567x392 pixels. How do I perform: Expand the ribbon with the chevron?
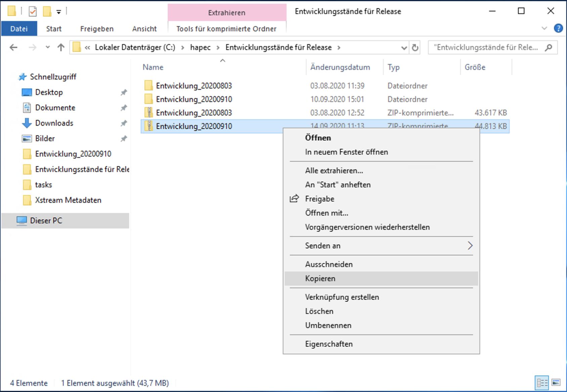click(544, 29)
